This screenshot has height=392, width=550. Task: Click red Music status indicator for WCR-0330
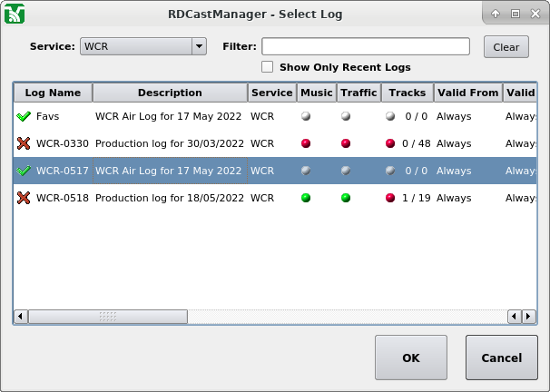click(x=306, y=143)
